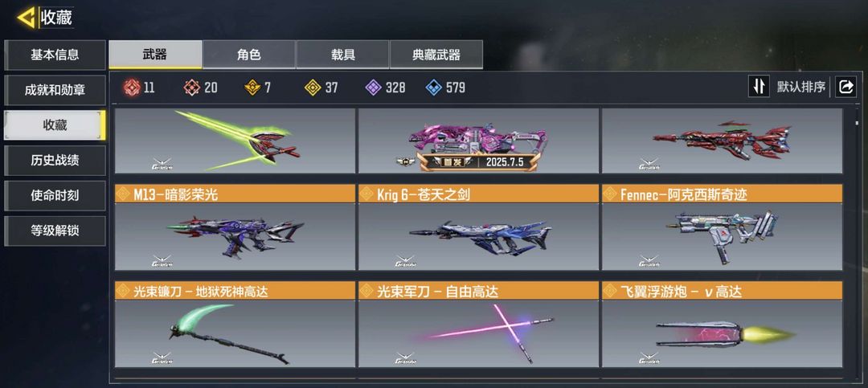Image resolution: width=868 pixels, height=388 pixels.
Task: Open the 典藏武器 tab
Action: click(436, 55)
